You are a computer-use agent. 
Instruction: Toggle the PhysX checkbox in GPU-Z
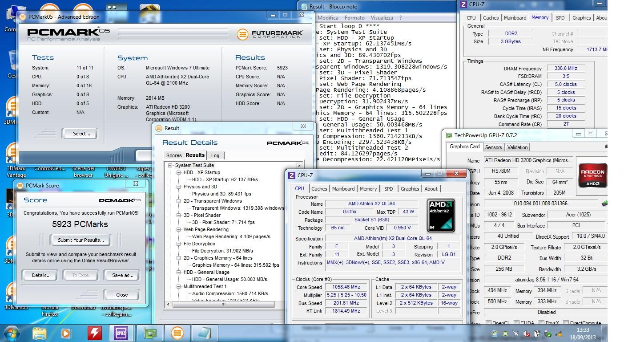pyautogui.click(x=542, y=323)
